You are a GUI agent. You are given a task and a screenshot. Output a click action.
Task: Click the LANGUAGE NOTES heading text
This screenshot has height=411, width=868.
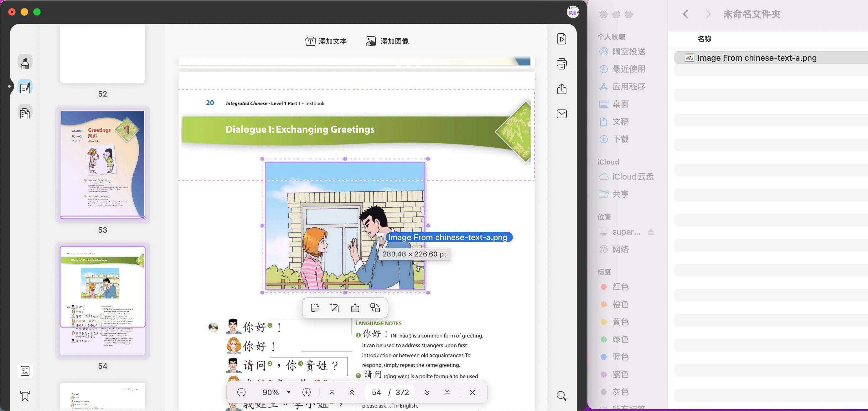click(378, 323)
